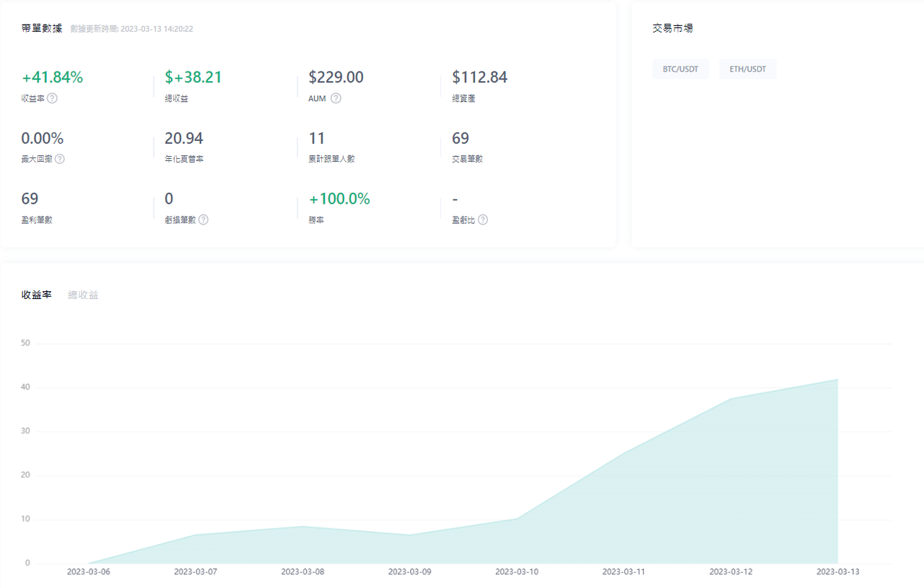
Task: Open BTC/USDT market tag
Action: pos(681,69)
